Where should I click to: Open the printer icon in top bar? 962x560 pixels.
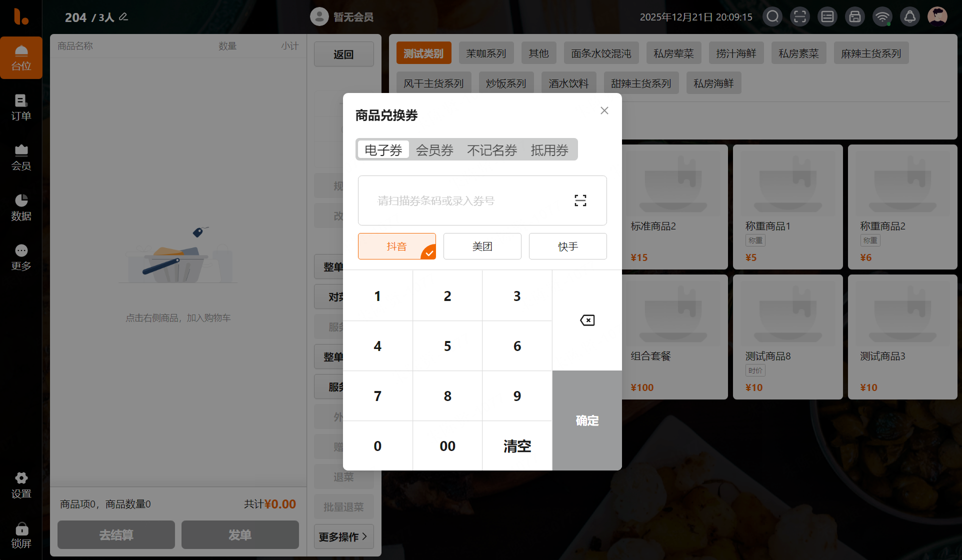855,17
